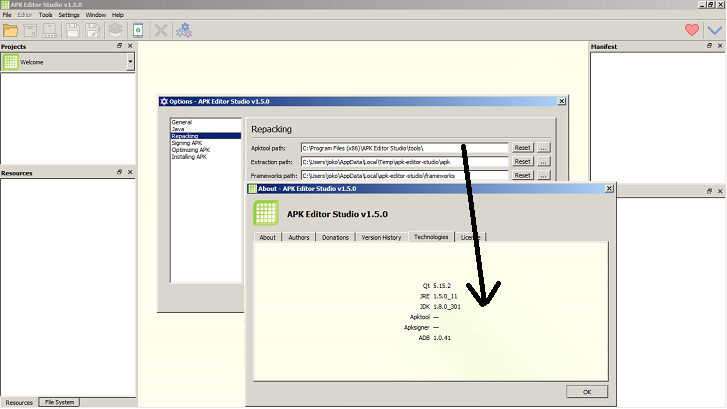The image size is (727, 409).
Task: Close the About dialog
Action: coord(609,188)
